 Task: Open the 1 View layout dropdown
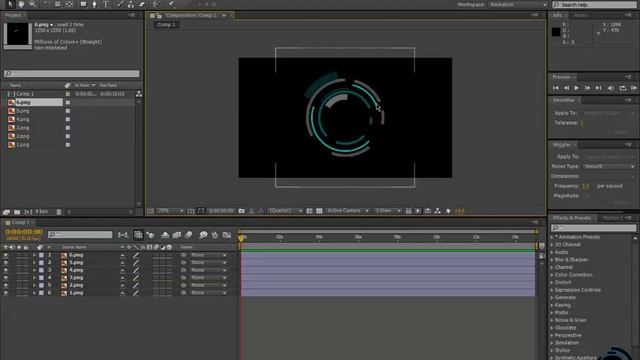coord(387,211)
